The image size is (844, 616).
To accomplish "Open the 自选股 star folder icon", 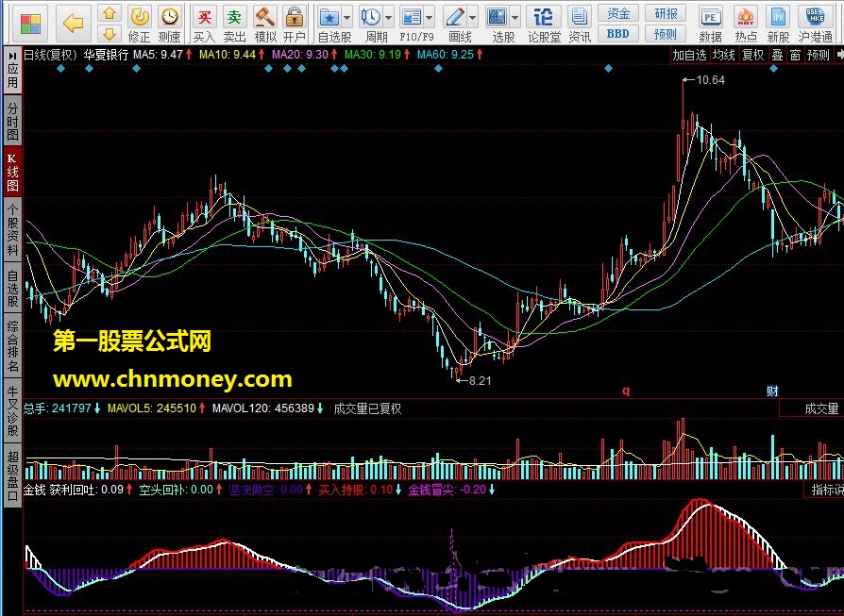I will click(329, 17).
